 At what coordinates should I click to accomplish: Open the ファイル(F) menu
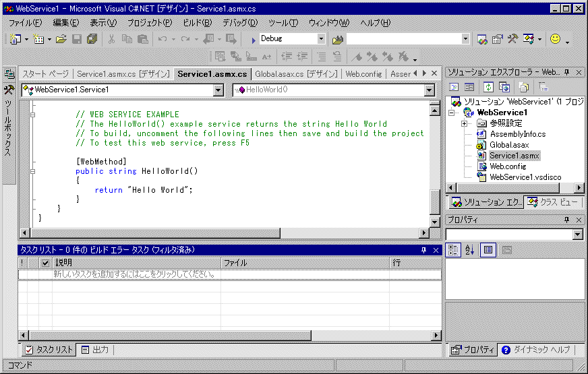click(x=25, y=23)
